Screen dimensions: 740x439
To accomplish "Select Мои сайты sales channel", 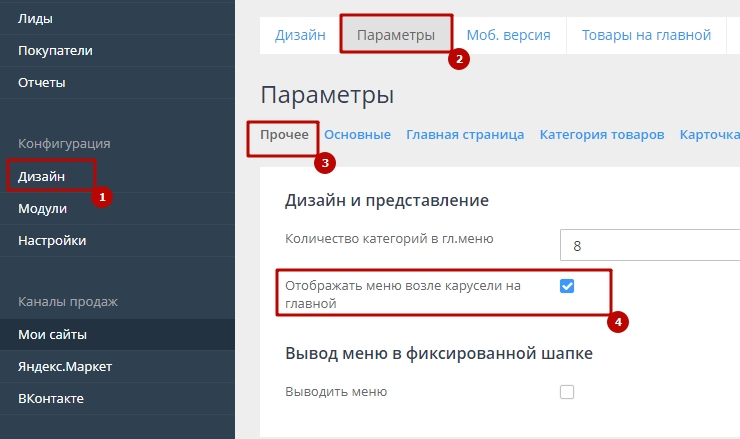I will (x=52, y=334).
